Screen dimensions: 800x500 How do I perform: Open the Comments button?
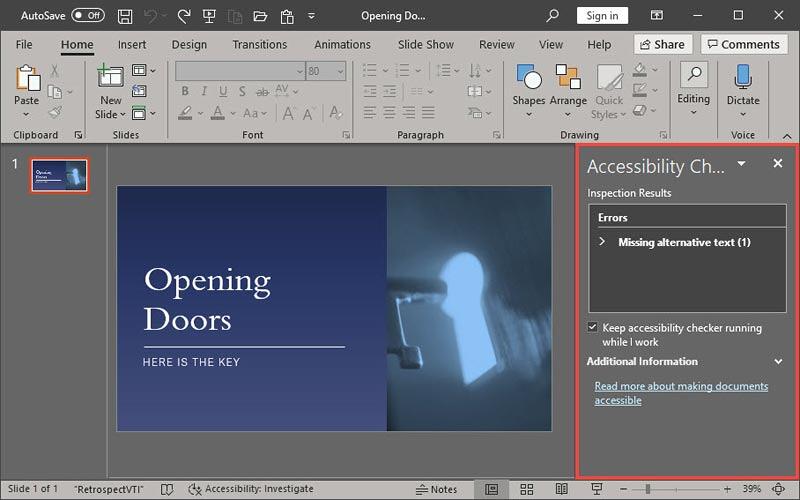pos(744,45)
